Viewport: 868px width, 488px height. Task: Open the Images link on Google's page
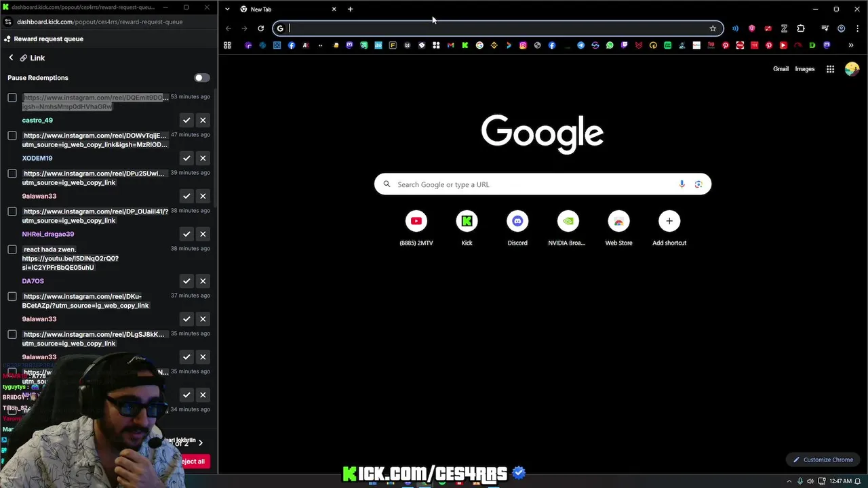pos(805,69)
